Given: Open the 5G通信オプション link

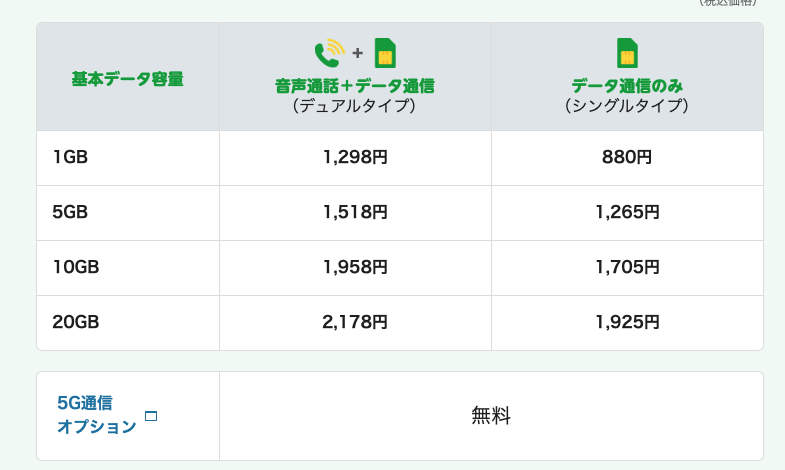Looking at the screenshot, I should [x=97, y=415].
